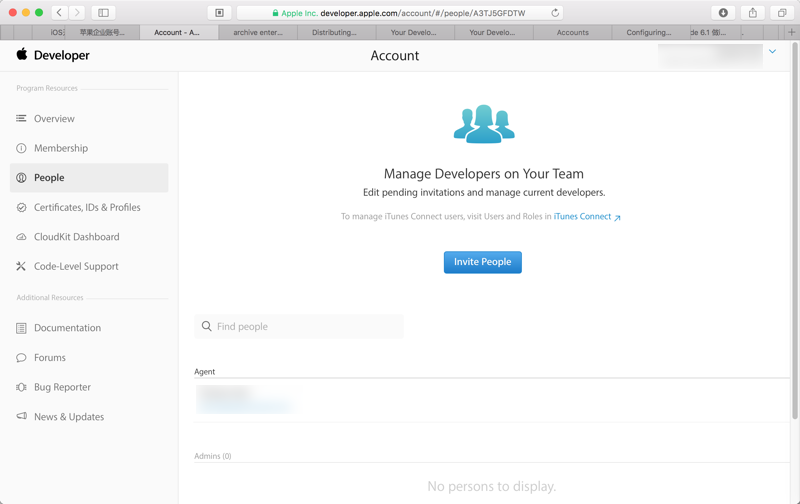Click the CloudKit Dashboard cloud icon
Image resolution: width=800 pixels, height=504 pixels.
21,237
